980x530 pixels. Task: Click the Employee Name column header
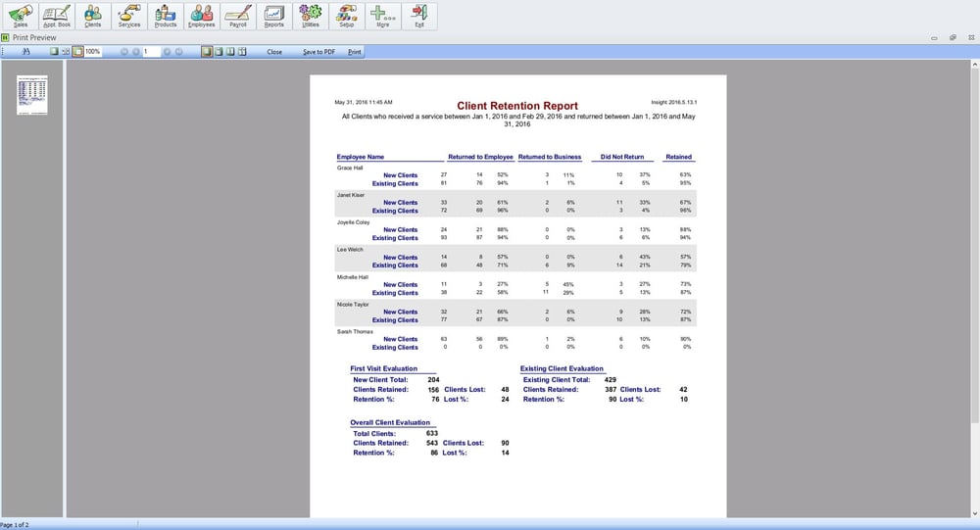360,157
